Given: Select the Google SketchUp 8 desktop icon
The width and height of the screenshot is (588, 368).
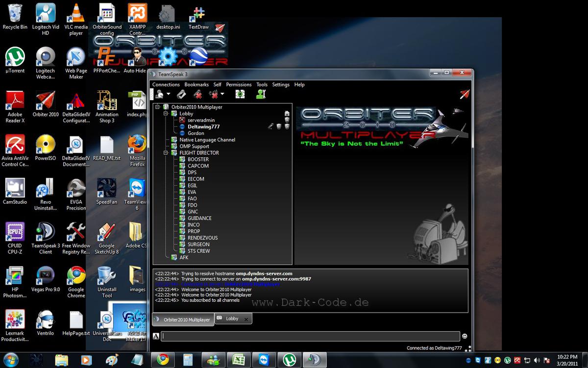Looking at the screenshot, I should [107, 238].
